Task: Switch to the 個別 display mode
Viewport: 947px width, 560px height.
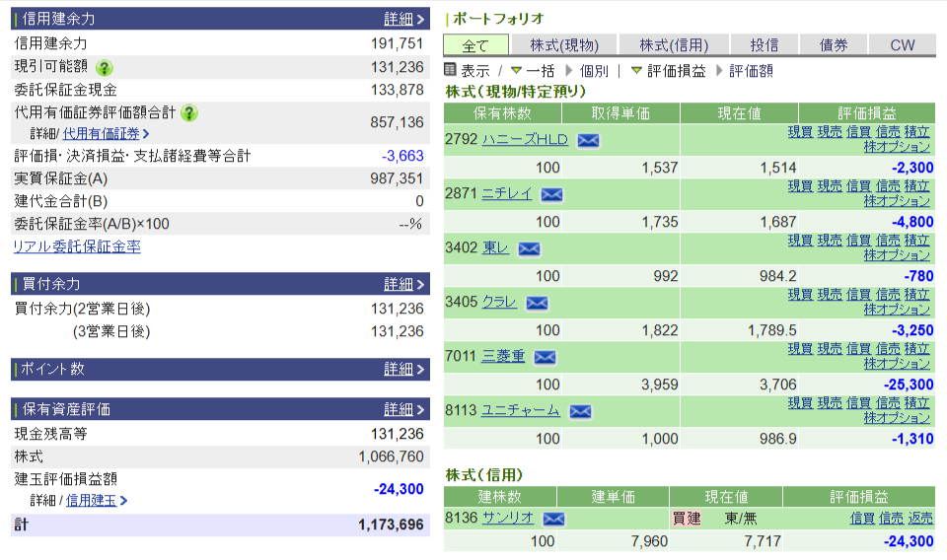Action: [594, 71]
